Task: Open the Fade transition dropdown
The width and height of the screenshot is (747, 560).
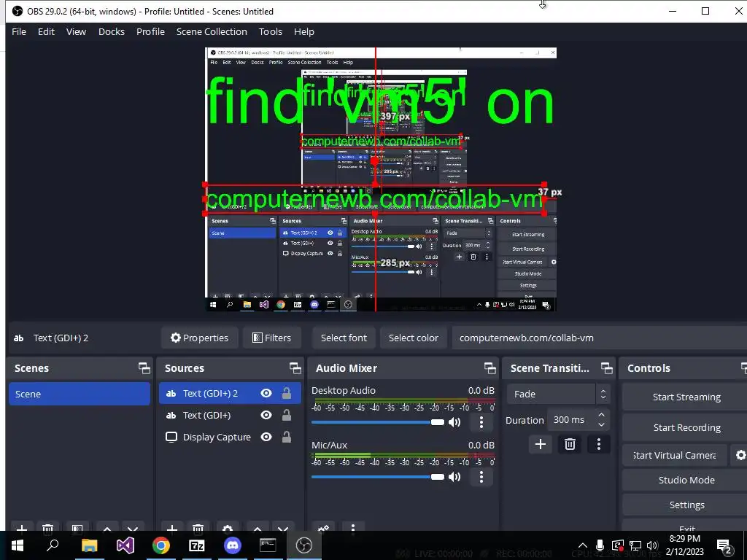Action: [558, 394]
